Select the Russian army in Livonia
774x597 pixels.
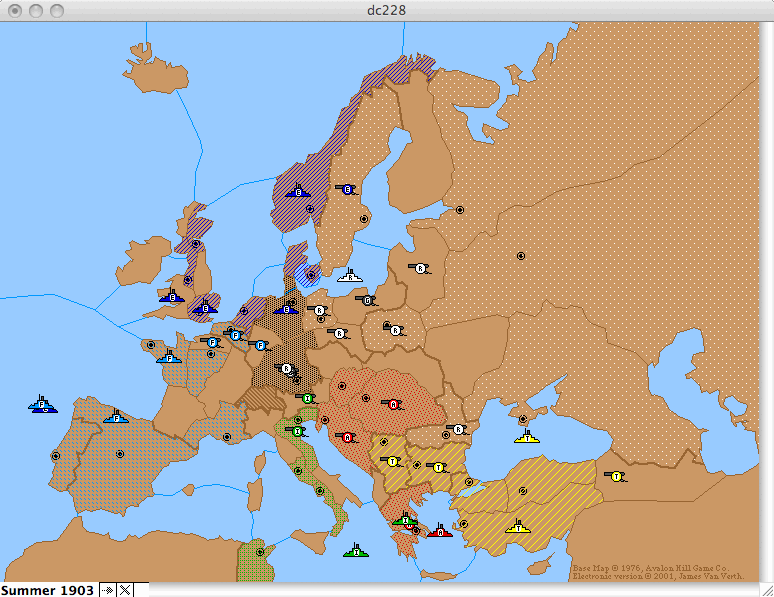tap(420, 269)
